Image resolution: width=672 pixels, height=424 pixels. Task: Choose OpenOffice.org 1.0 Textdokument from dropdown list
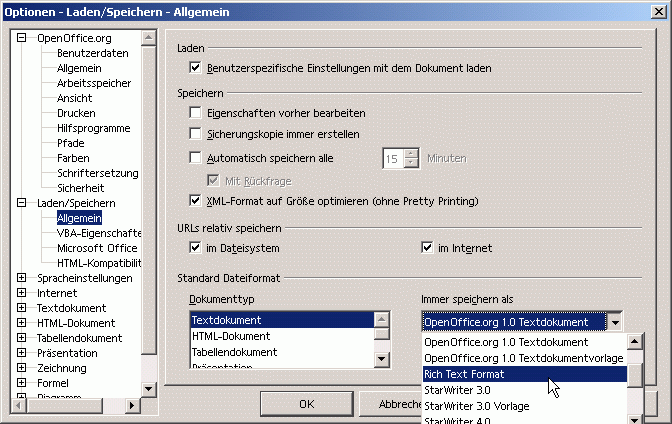coord(525,342)
